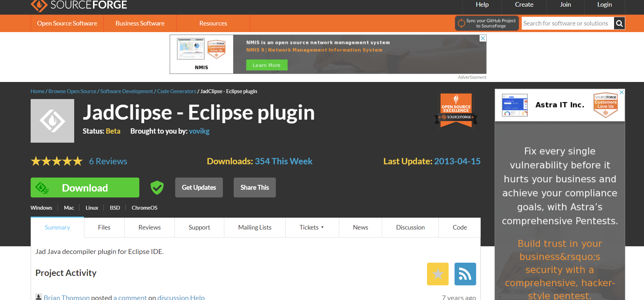Open the Business Software menu

tap(140, 23)
